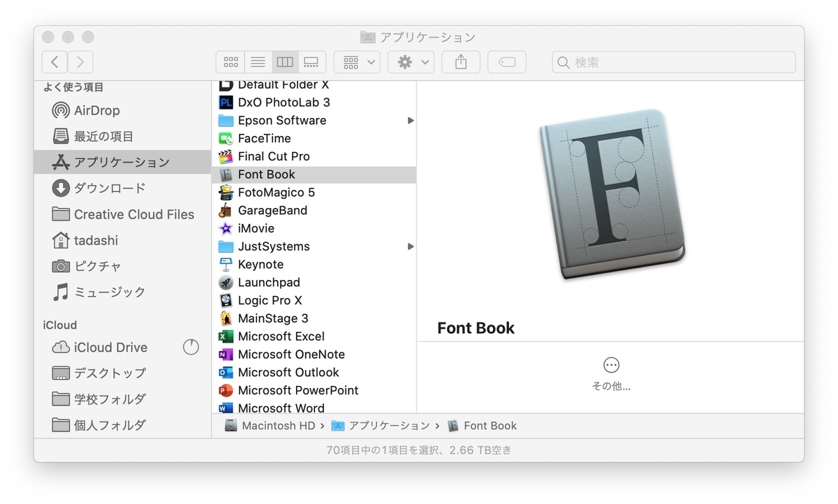This screenshot has height=504, width=838.
Task: Click the よく使う項目 sidebar header
Action: tap(73, 87)
